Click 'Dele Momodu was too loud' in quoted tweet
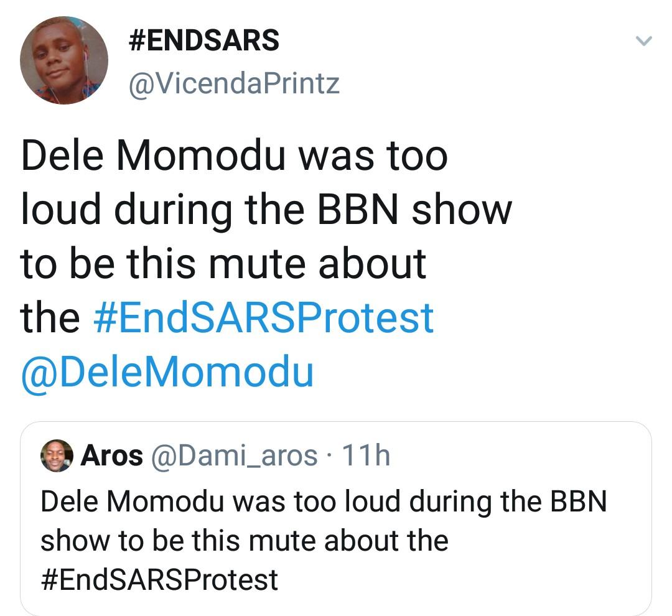672x616 pixels. coord(221,501)
